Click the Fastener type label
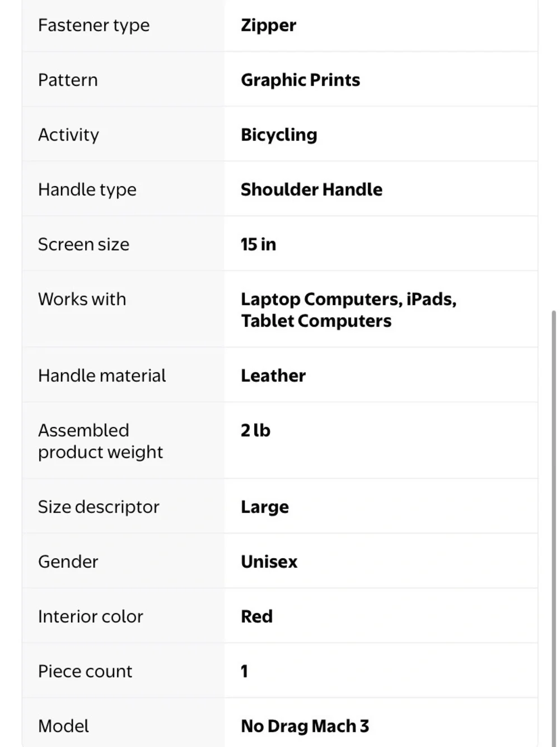Viewport: 560px width, 747px height. coord(94,25)
